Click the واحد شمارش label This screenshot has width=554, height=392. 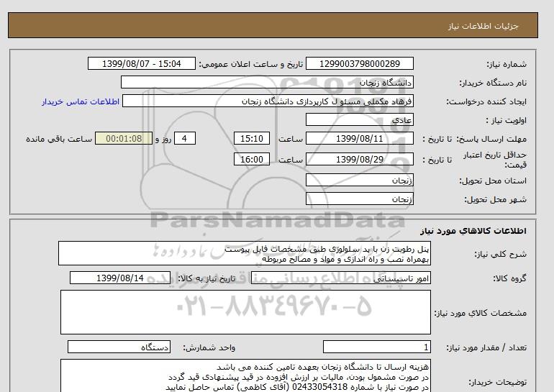(209, 347)
